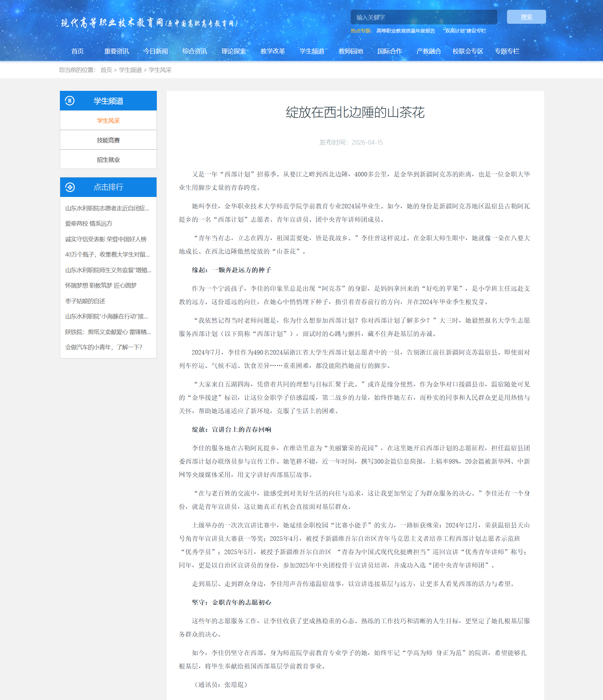Open the 专题专栏 navigation item
Viewport: 603px width, 700px height.
point(507,51)
